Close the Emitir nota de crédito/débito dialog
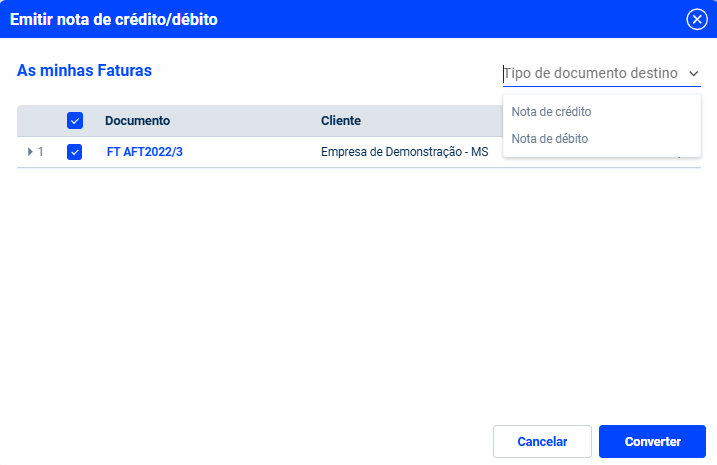This screenshot has height=465, width=717. pos(697,19)
